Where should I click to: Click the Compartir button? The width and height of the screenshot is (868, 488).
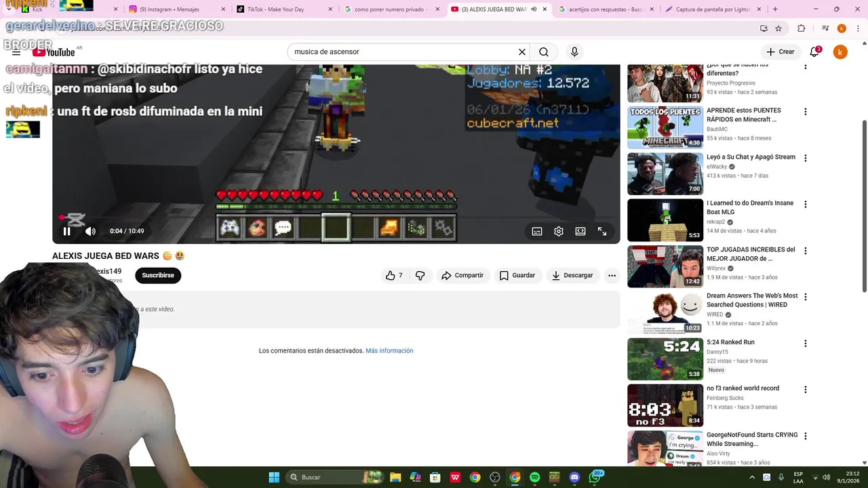click(462, 275)
